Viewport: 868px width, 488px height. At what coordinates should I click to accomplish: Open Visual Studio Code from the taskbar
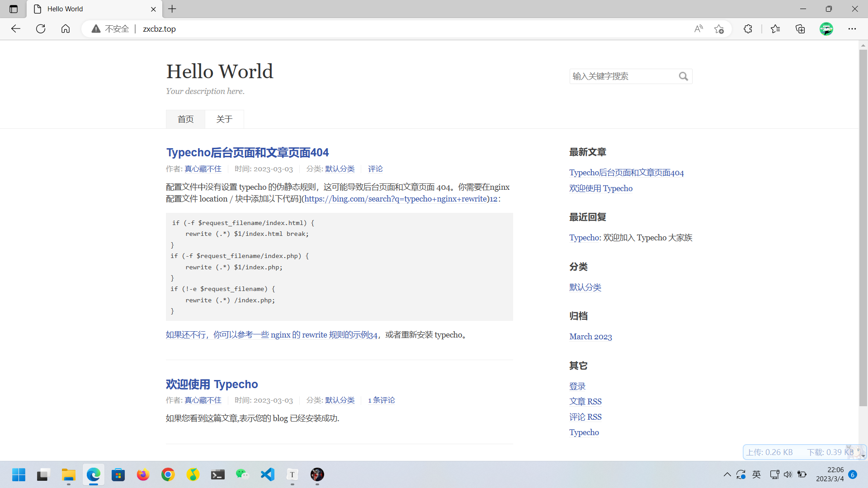point(267,475)
